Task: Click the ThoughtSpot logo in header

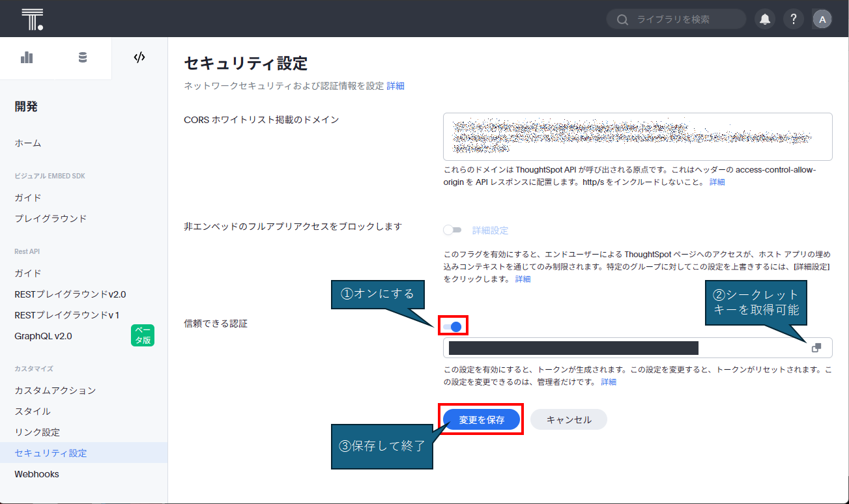Action: [32, 19]
